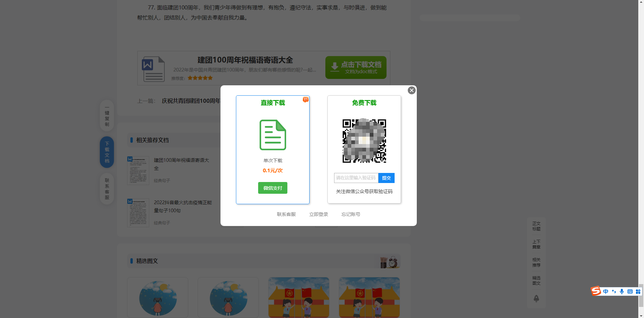Open the 忘记账号 link
Viewport: 644px width, 318px height.
tap(351, 214)
